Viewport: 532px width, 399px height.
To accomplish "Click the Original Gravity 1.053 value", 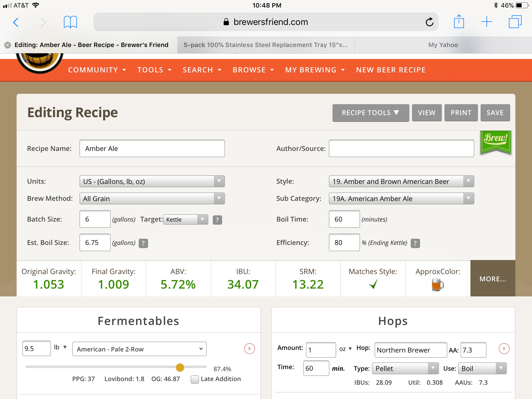I will pyautogui.click(x=49, y=284).
